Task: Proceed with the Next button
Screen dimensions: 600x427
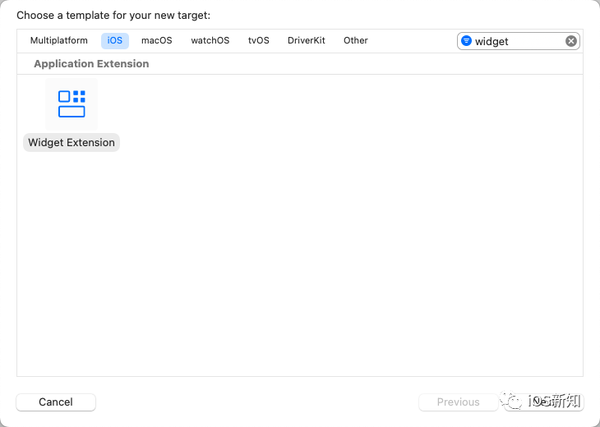Action: point(544,402)
